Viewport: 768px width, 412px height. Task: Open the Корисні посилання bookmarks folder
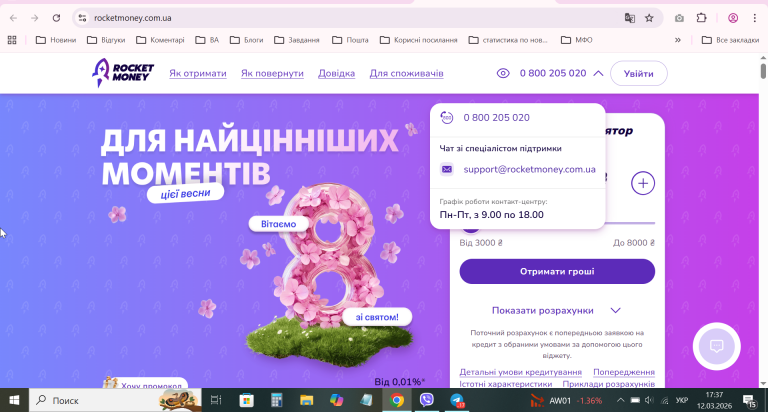click(419, 40)
